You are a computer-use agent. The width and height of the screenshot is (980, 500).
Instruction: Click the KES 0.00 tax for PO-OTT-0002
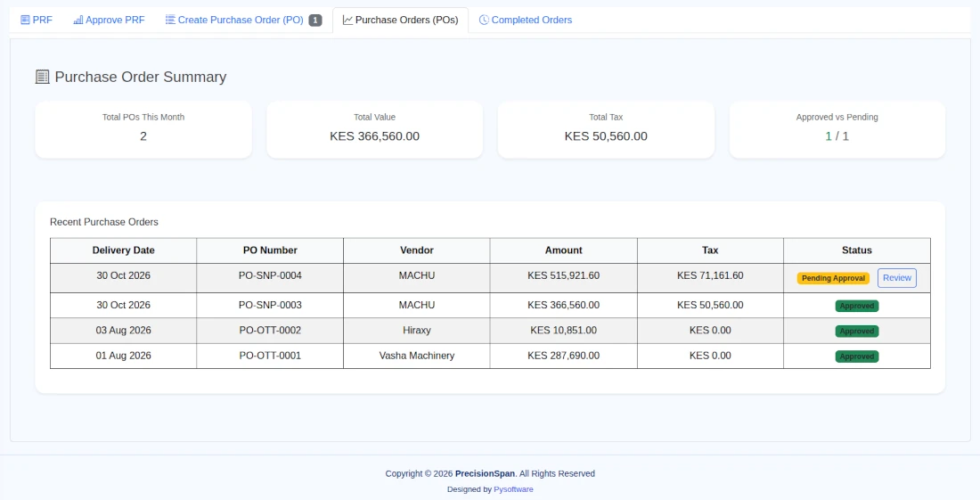pyautogui.click(x=710, y=330)
